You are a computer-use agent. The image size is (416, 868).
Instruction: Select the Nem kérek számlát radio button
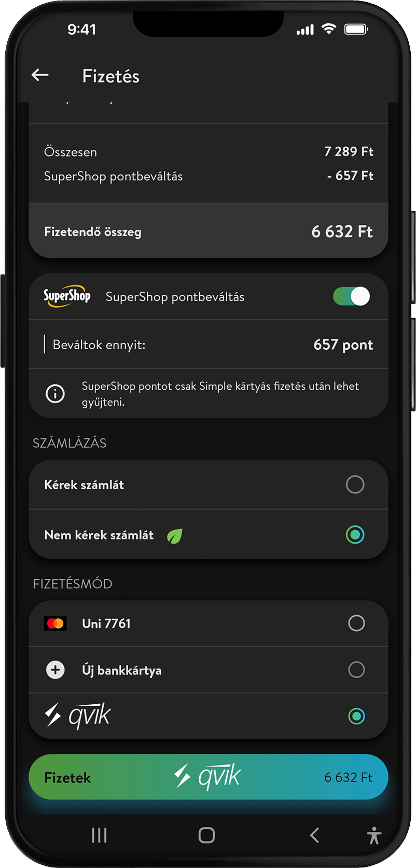click(x=355, y=535)
